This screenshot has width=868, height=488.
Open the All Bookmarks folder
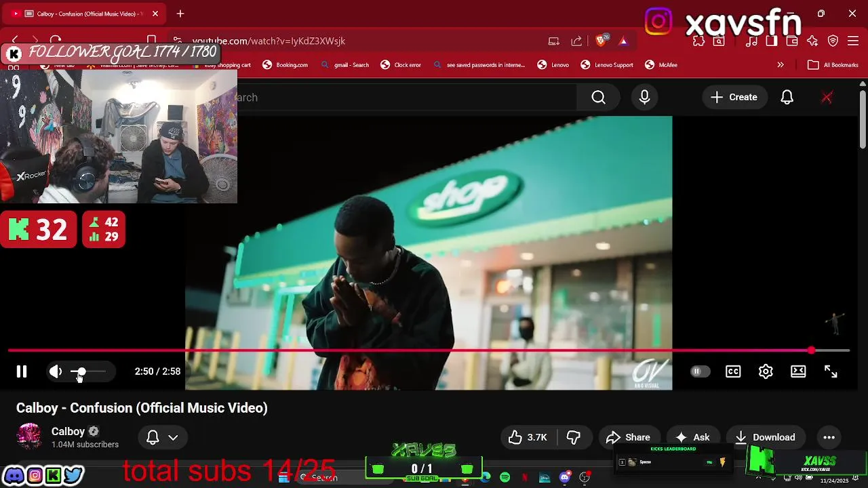point(833,65)
